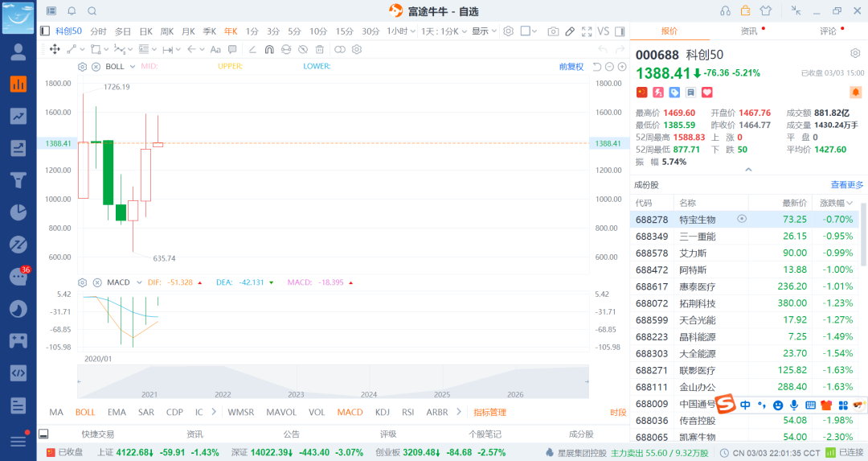The image size is (868, 461).
Task: Toggle right side panel layout icon
Action: 620,31
